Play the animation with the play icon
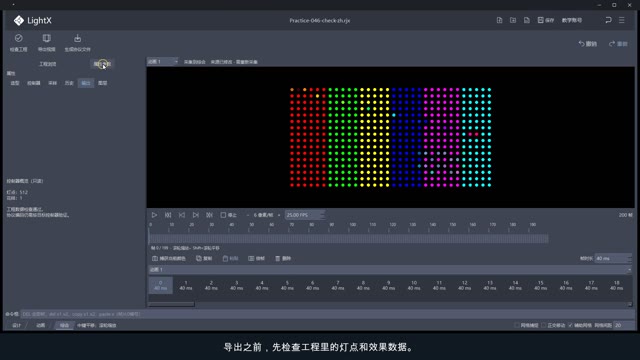 pos(154,215)
